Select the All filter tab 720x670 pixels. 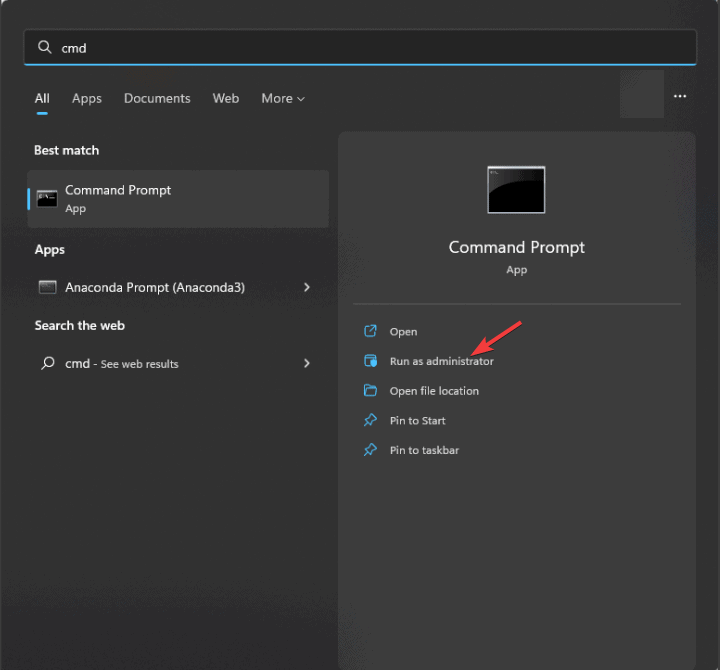(42, 98)
